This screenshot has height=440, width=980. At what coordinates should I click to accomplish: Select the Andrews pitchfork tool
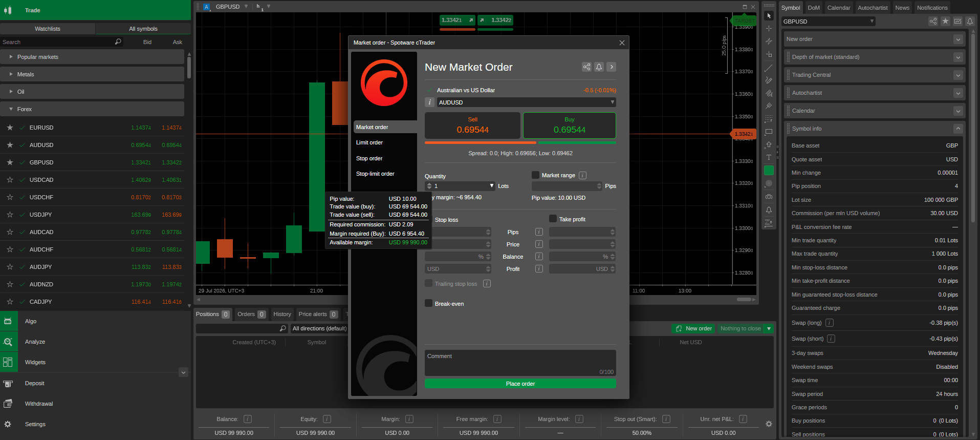[769, 106]
